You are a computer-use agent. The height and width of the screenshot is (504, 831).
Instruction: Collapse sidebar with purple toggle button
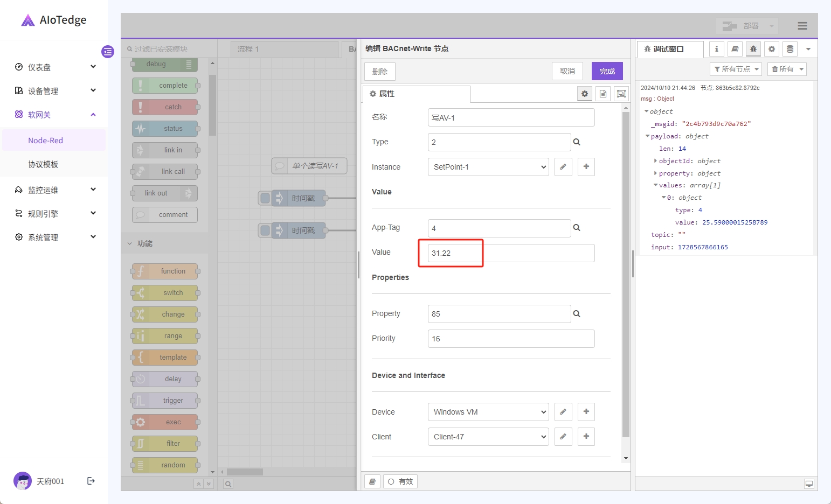tap(108, 52)
